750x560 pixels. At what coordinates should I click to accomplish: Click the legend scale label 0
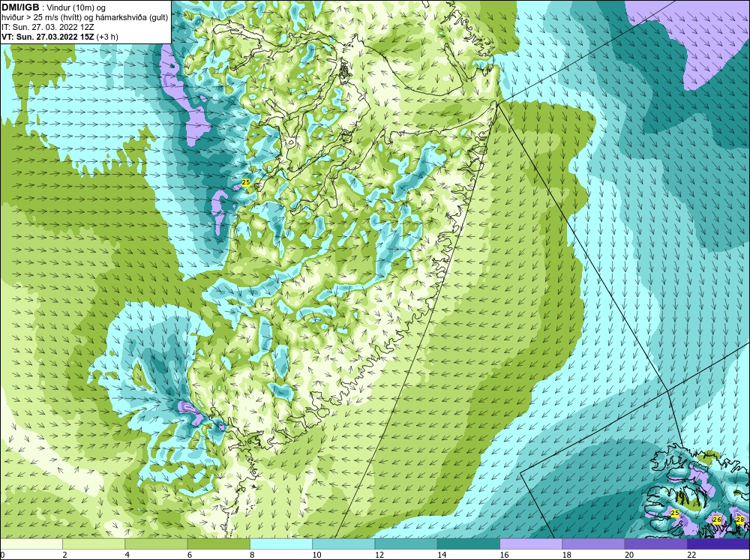[2, 555]
